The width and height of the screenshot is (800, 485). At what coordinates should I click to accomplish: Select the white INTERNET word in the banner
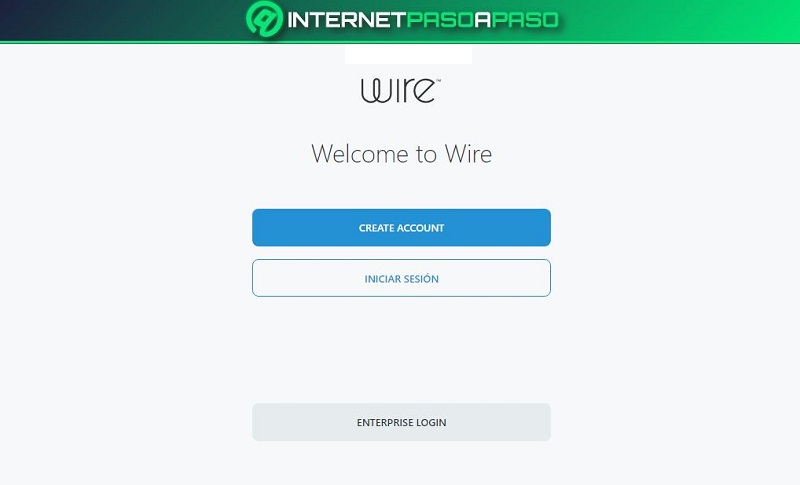click(346, 20)
